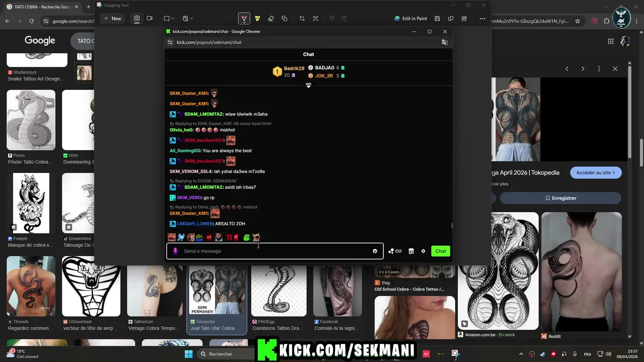Viewport: 644px width, 362px height.
Task: Reload the Google search page
Action: pyautogui.click(x=31, y=21)
